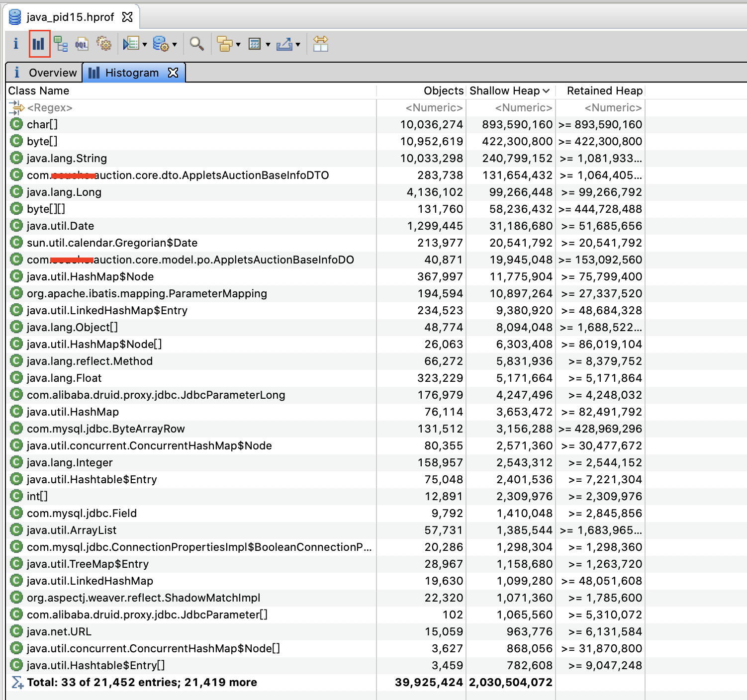Click the Numeric filter under Retained Heap
Screen dimensions: 747x700
(600, 107)
